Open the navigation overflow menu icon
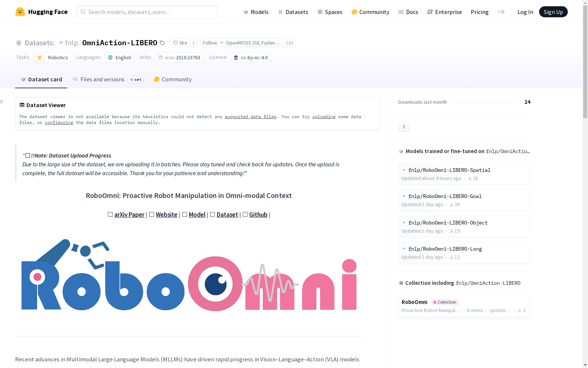588x368 pixels. [x=501, y=12]
